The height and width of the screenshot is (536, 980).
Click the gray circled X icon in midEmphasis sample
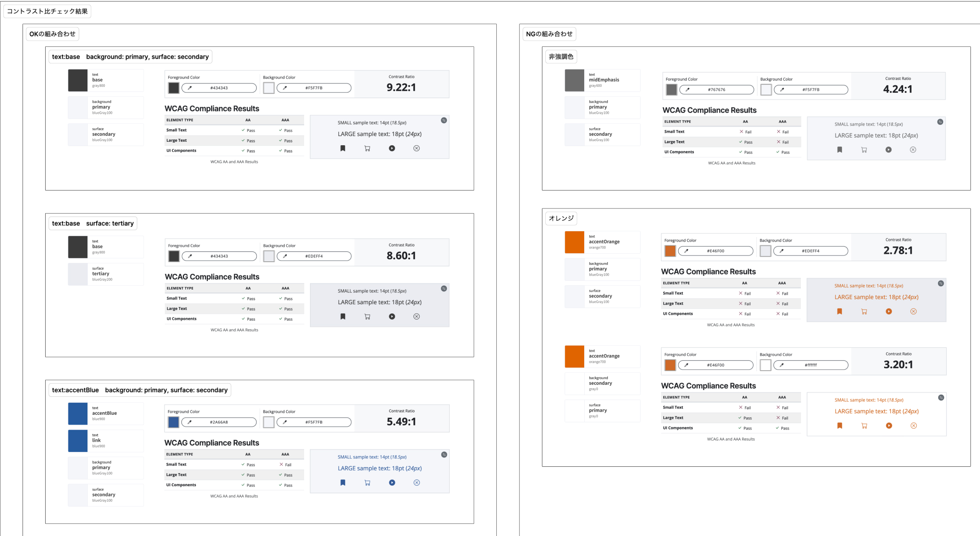tap(913, 150)
